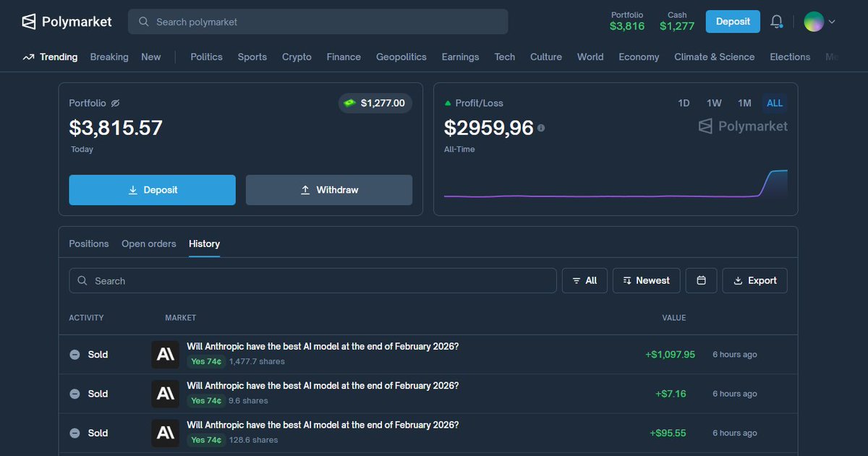
Task: Open the Breaking category
Action: (x=109, y=57)
